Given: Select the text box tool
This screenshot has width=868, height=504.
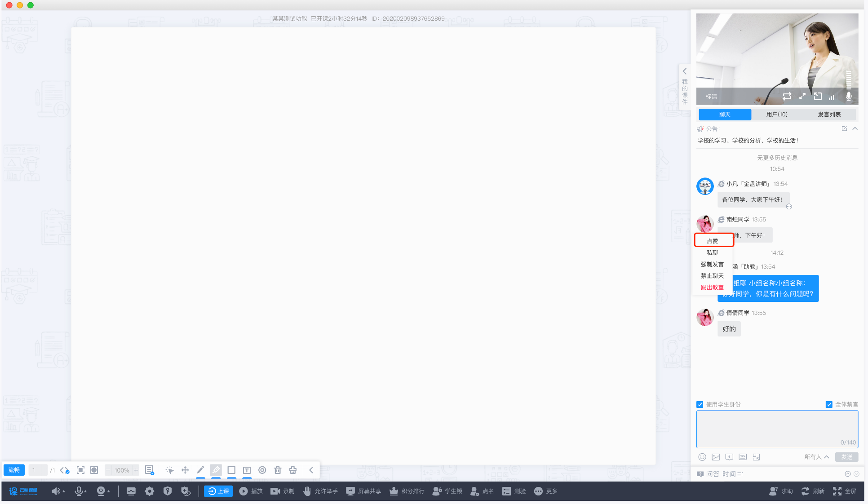Looking at the screenshot, I should tap(247, 470).
